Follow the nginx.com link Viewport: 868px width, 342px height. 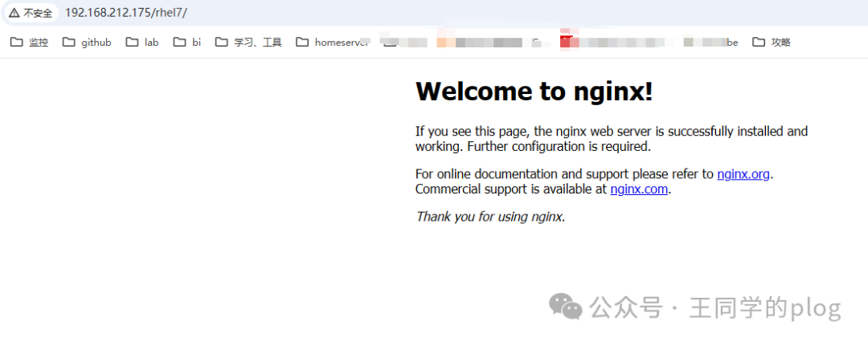pos(640,189)
